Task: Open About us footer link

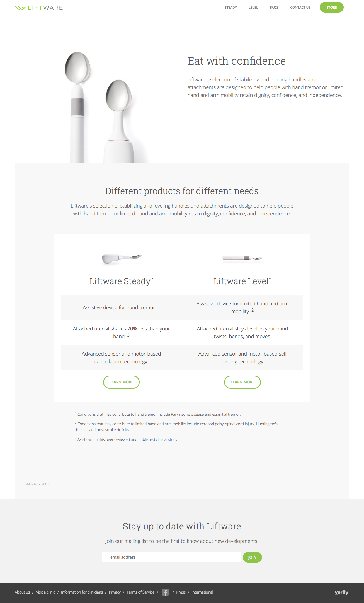Action: click(x=22, y=592)
